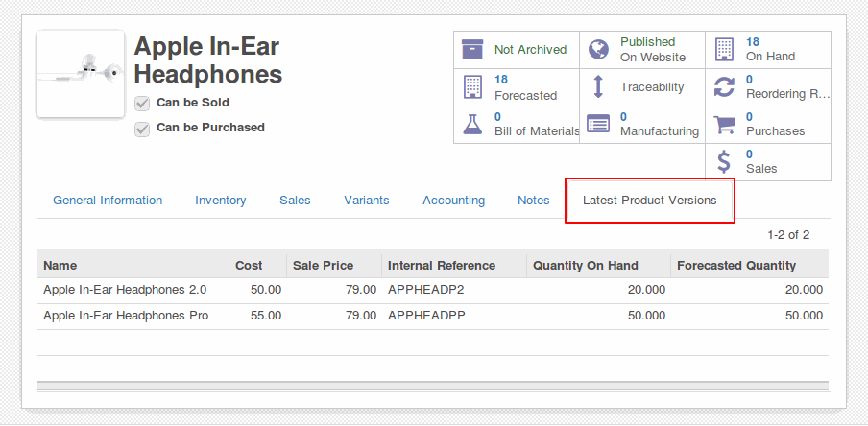Image resolution: width=868 pixels, height=426 pixels.
Task: Open Traceability via its arrows icon
Action: coord(598,87)
